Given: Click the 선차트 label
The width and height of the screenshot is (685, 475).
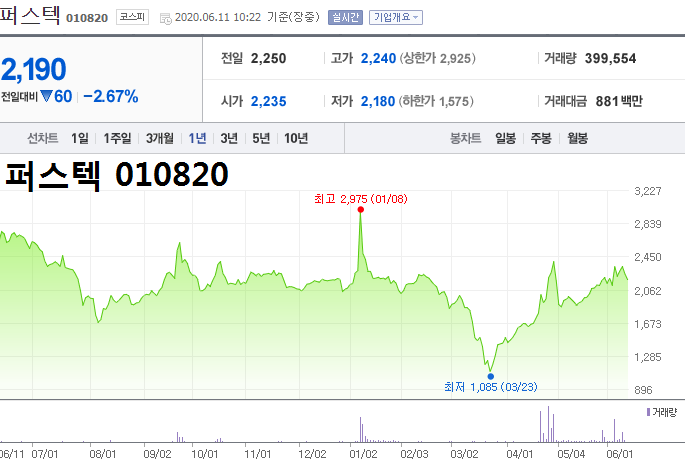Looking at the screenshot, I should point(42,139).
